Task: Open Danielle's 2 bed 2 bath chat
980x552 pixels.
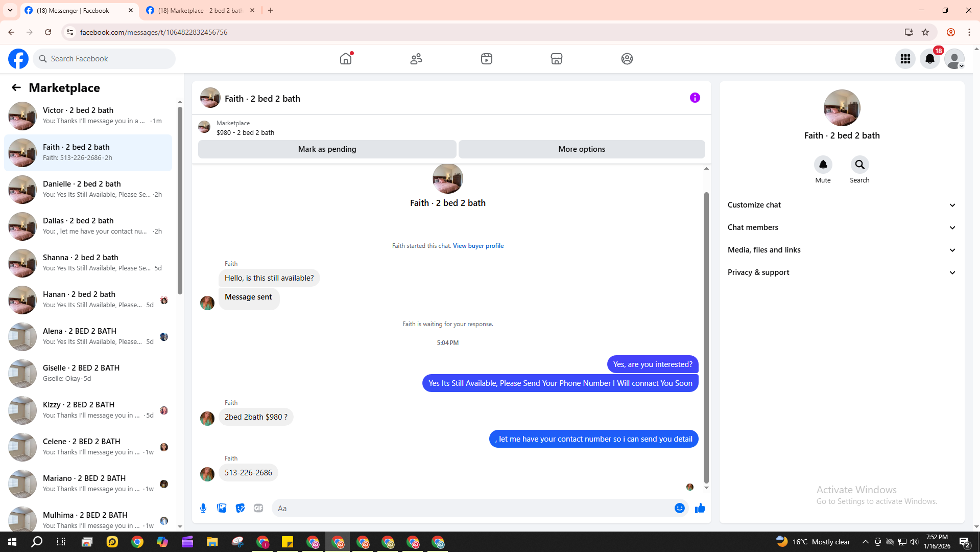Action: 88,190
